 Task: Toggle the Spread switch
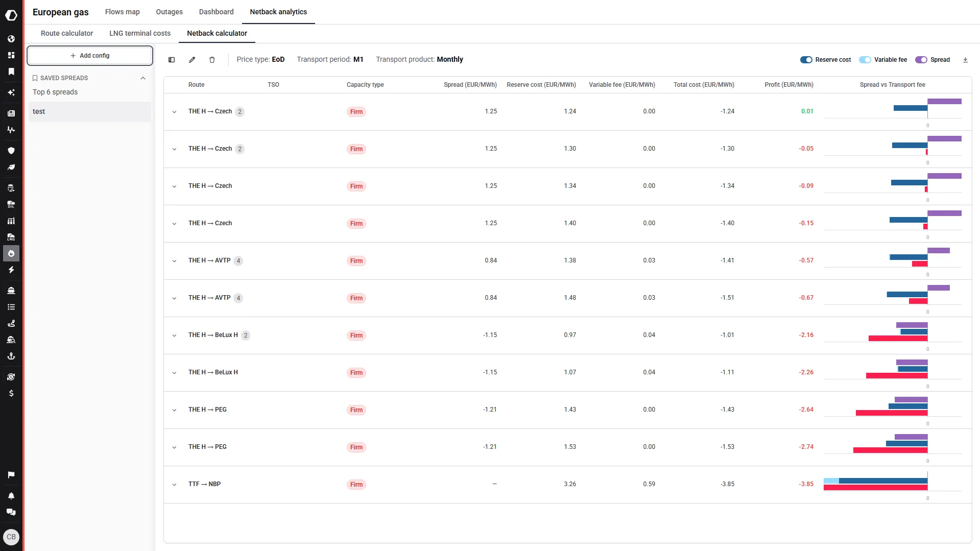(921, 60)
